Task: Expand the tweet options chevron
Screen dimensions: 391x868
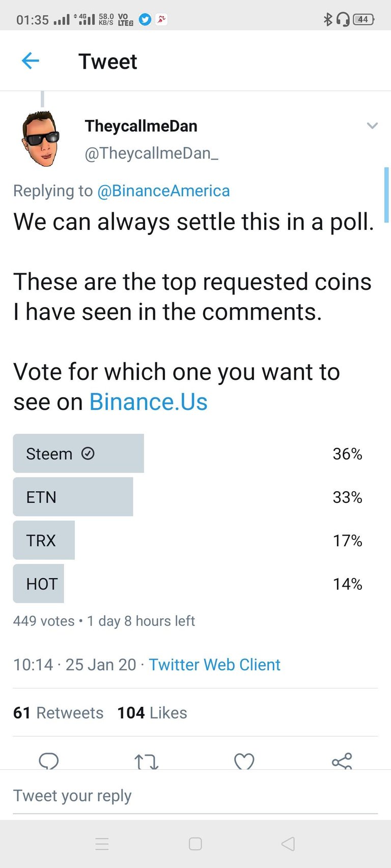Action: (x=373, y=126)
